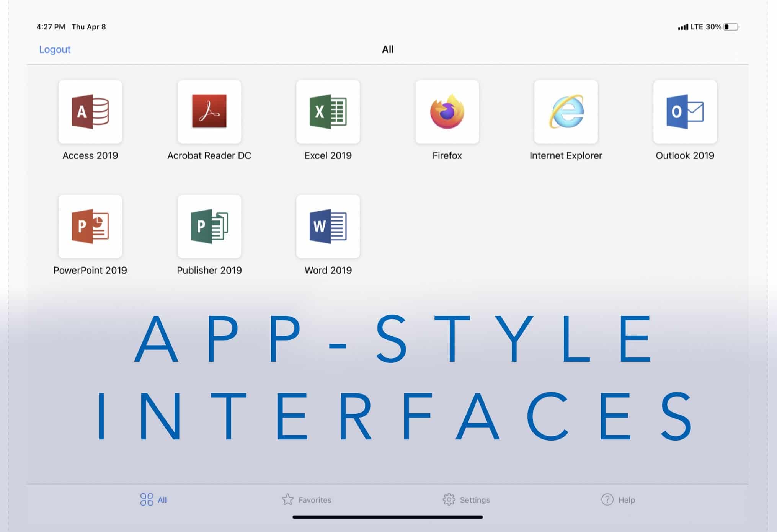Launch Word 2019 app icon

(328, 227)
